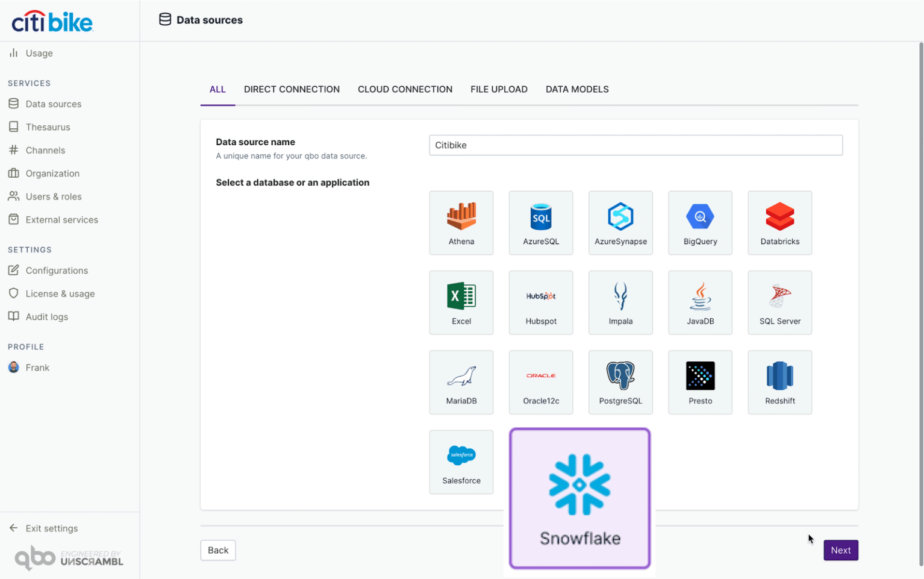Viewport: 924px width, 579px height.
Task: Pick the AzureSynapse tile
Action: [x=620, y=223]
